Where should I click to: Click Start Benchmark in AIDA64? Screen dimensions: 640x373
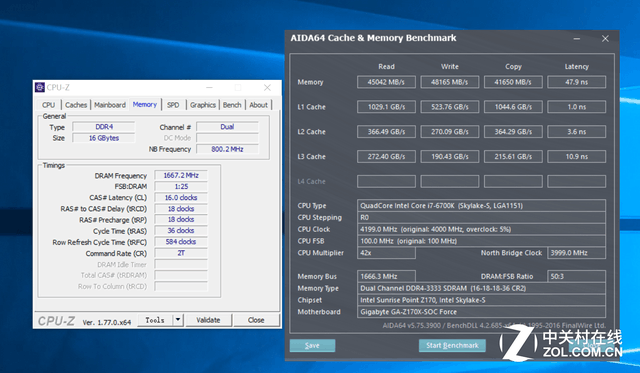452,346
